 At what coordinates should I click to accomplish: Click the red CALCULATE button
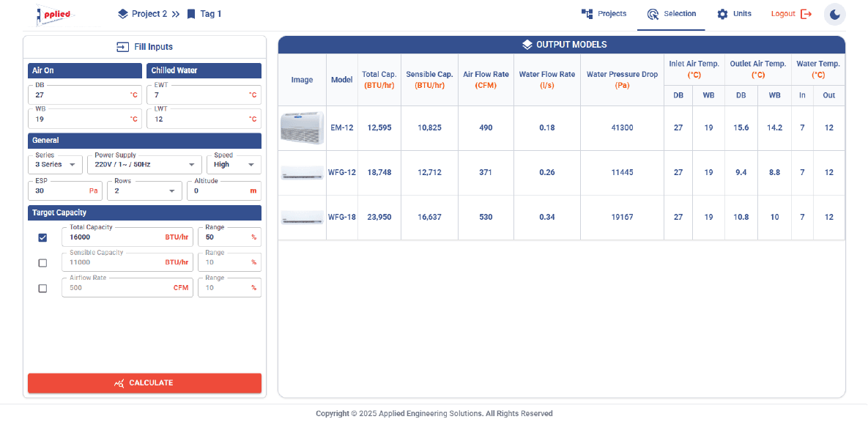(x=144, y=382)
